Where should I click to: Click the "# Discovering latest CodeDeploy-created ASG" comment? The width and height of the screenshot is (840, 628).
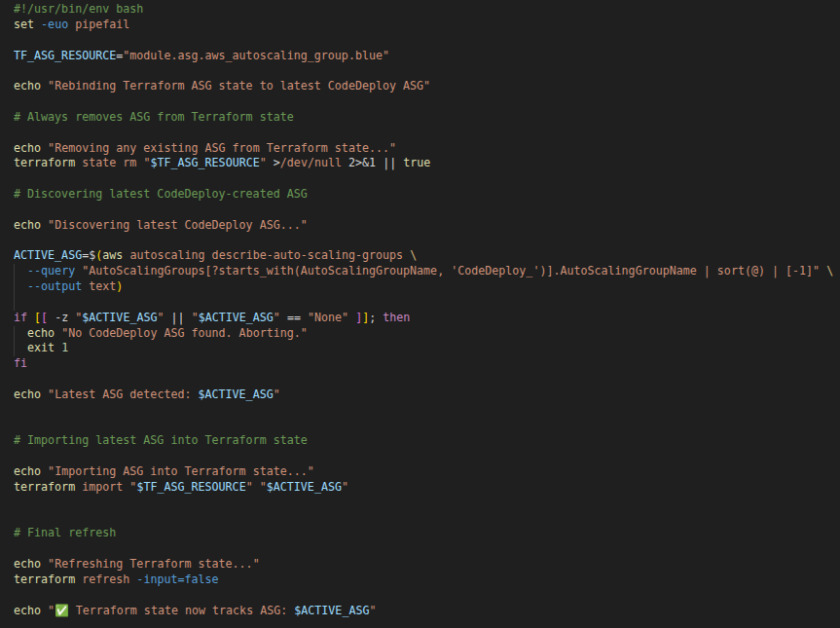click(160, 194)
